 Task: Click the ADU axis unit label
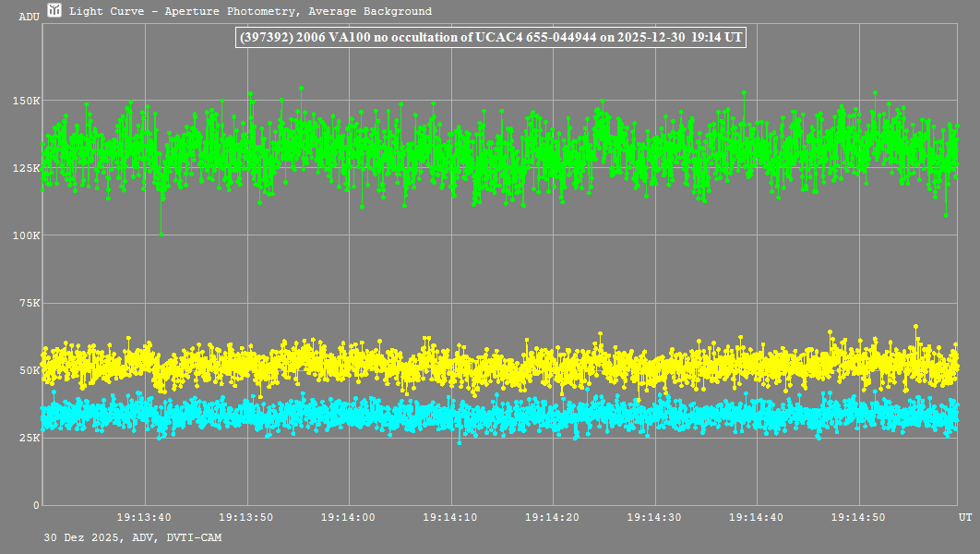(29, 17)
